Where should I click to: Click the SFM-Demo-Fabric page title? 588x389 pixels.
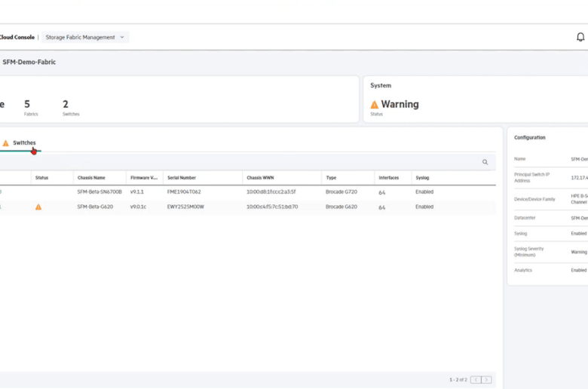[29, 62]
